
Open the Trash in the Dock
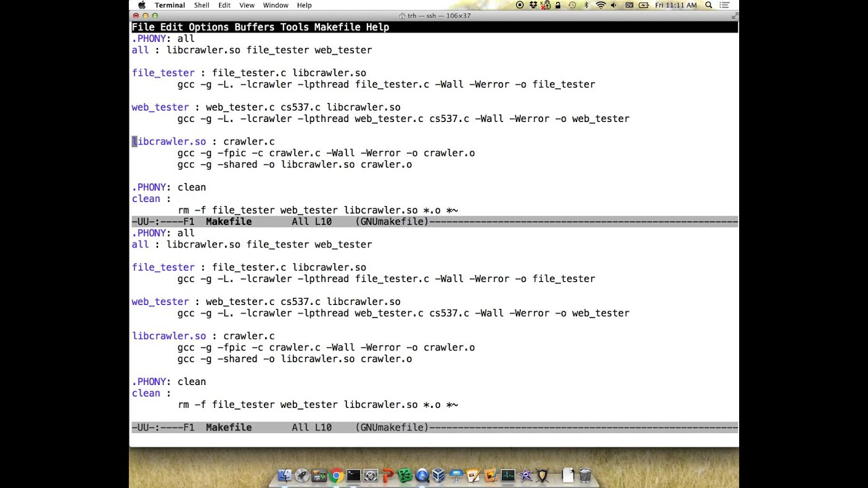tap(585, 475)
